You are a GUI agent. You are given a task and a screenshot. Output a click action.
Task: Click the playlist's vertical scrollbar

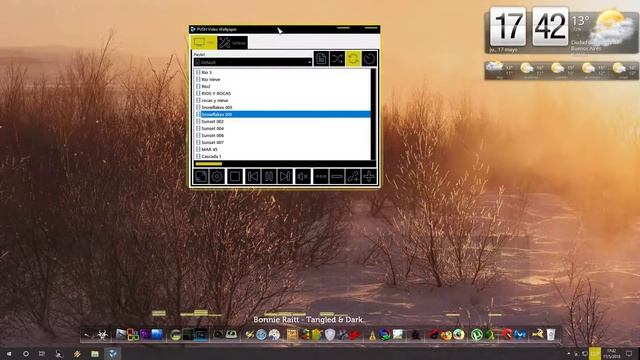pos(373,114)
